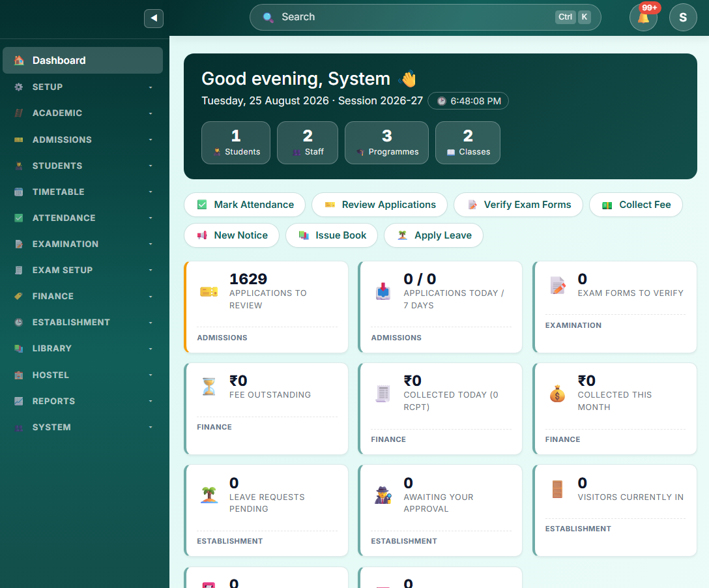Click the search magnifier icon

268,17
